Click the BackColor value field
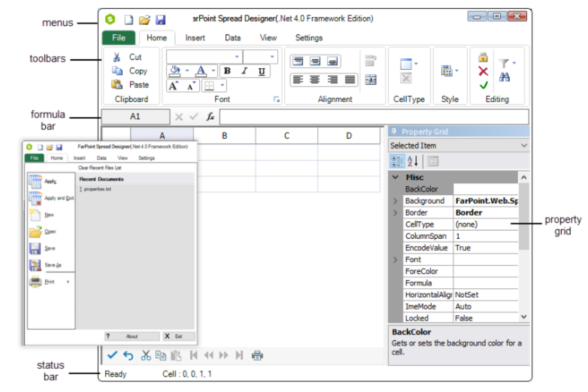 point(486,189)
